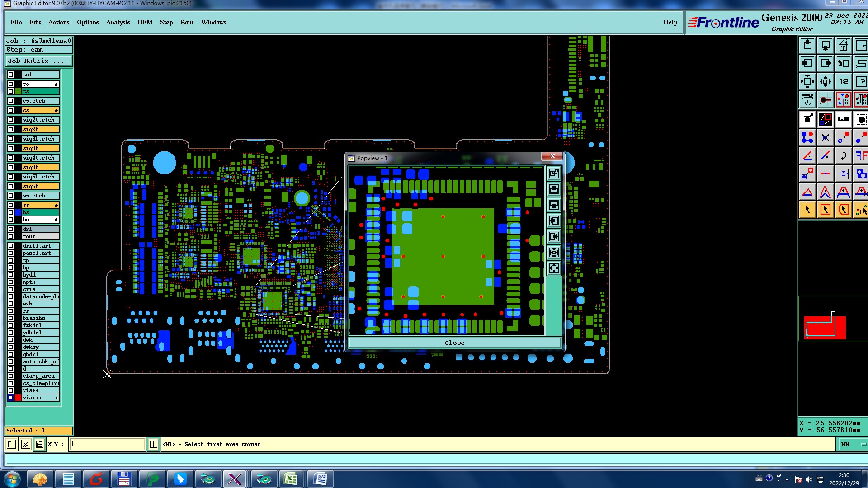This screenshot has width=868, height=488.
Task: Toggle the sig2t layer checkbox
Action: click(x=11, y=129)
